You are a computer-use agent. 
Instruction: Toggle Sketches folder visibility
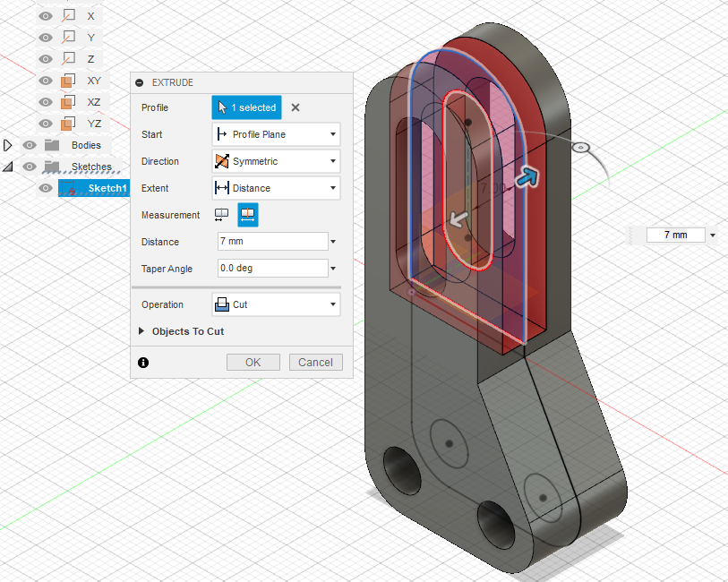coord(30,167)
